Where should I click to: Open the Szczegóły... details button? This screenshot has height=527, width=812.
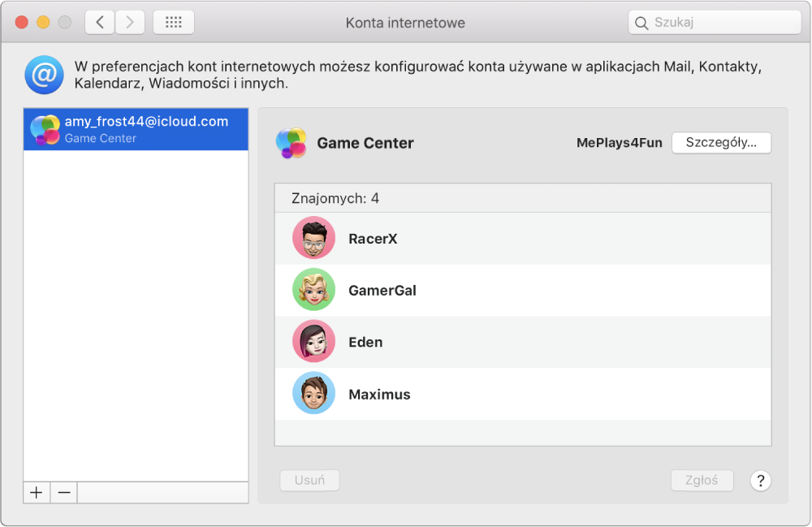coord(721,143)
